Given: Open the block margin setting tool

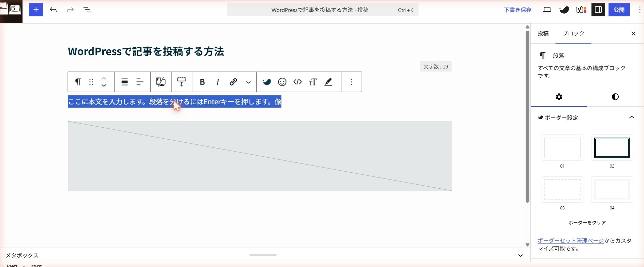Looking at the screenshot, I should (181, 82).
